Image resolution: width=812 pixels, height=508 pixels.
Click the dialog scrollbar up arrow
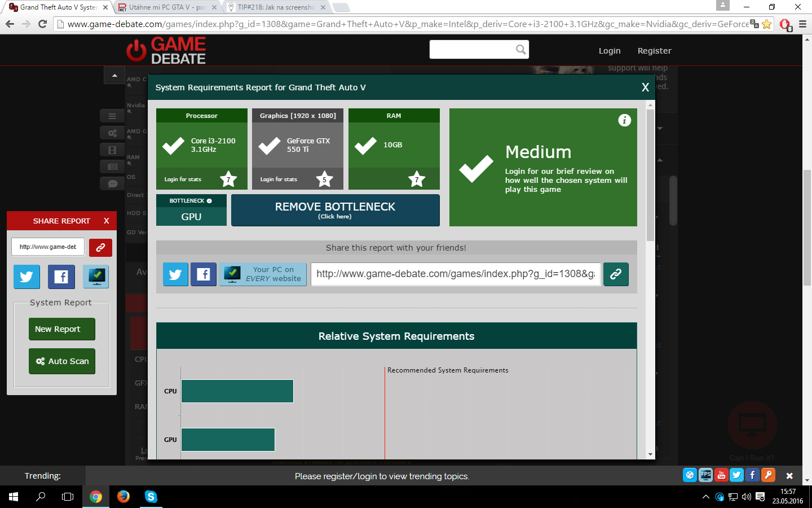tap(651, 104)
